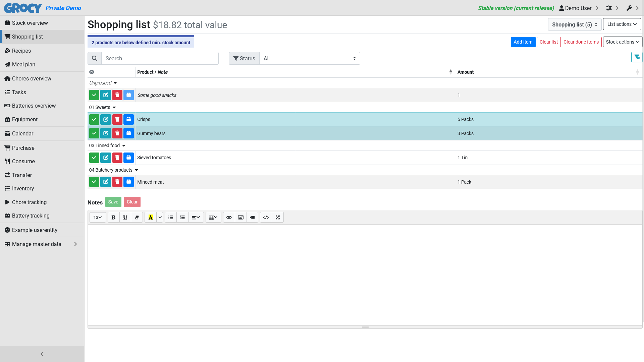
Task: Clear the shopping list notes
Action: (132, 202)
